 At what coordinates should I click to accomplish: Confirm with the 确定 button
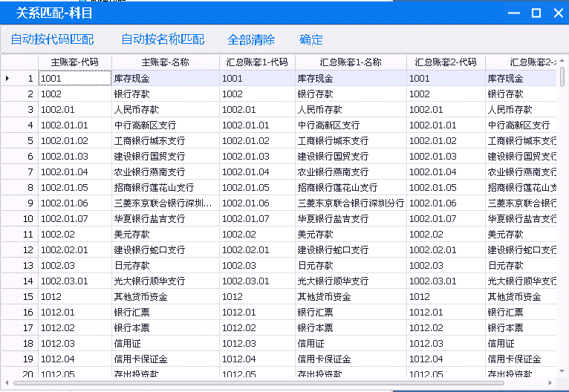coord(311,39)
